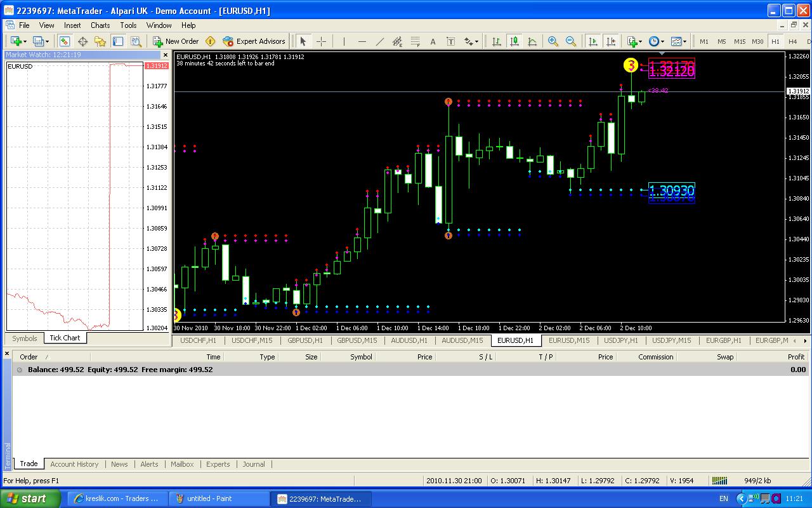Click the Zoom Out magnifier icon
This screenshot has height=508, width=812.
571,41
